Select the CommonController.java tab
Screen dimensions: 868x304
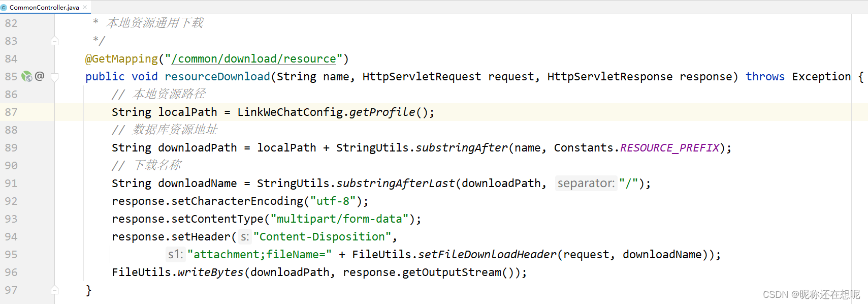coord(45,7)
